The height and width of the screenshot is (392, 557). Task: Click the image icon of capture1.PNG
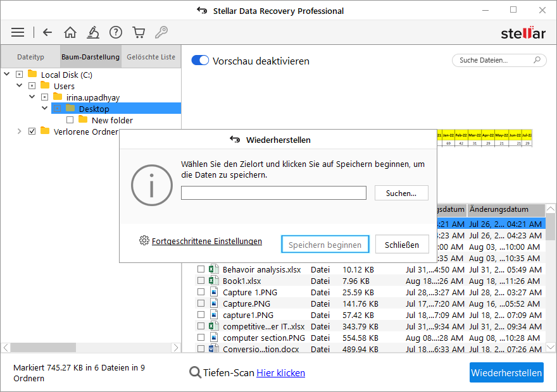(x=214, y=315)
